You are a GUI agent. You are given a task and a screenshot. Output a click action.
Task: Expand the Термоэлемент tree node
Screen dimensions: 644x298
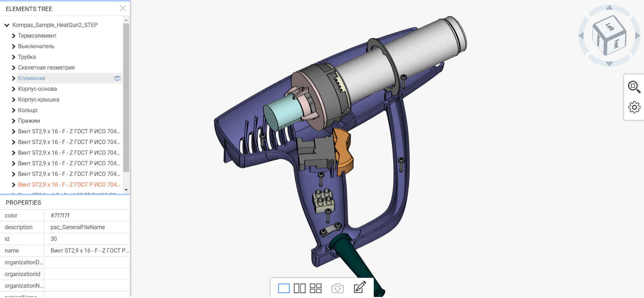coord(13,36)
